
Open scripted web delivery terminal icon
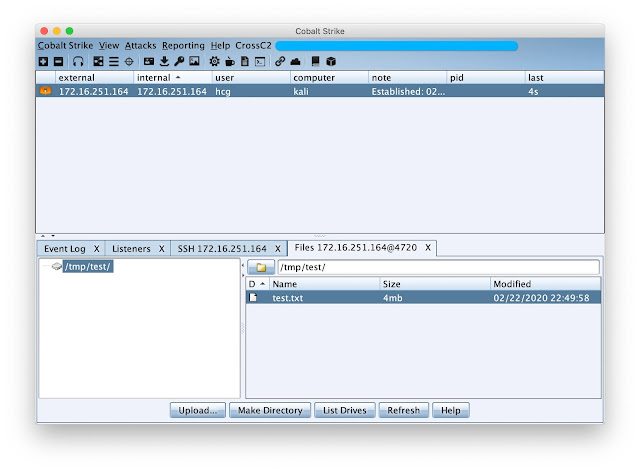260,62
